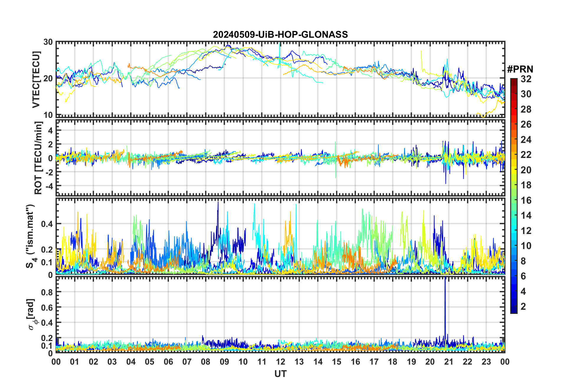This screenshot has height=392, width=561.
Task: Select colorbar tick label 2
Action: pyautogui.click(x=523, y=307)
